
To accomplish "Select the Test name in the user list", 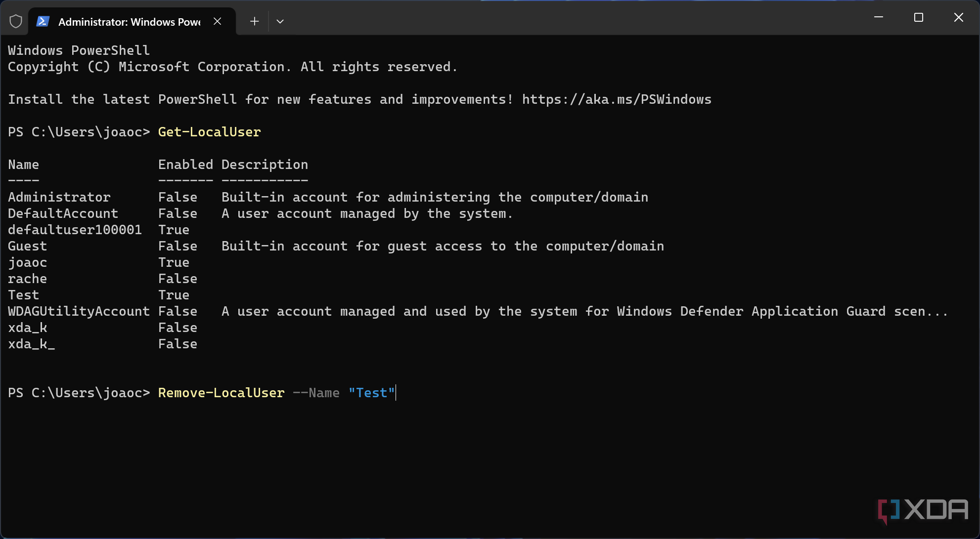I will 23,295.
